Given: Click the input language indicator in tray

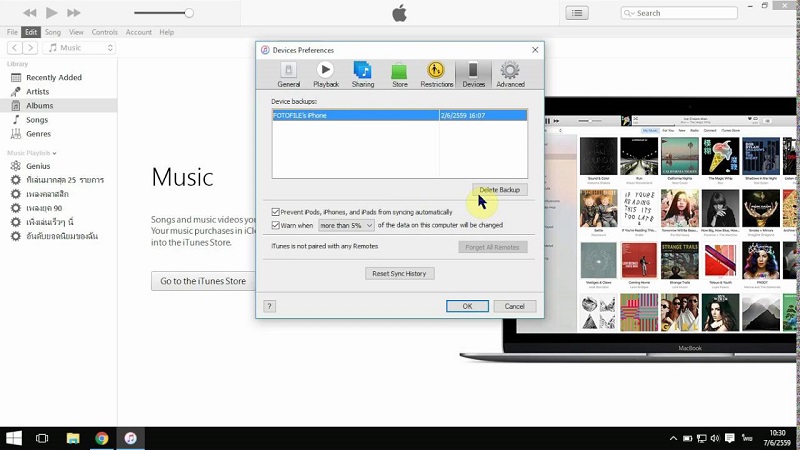Looking at the screenshot, I should pos(747,438).
